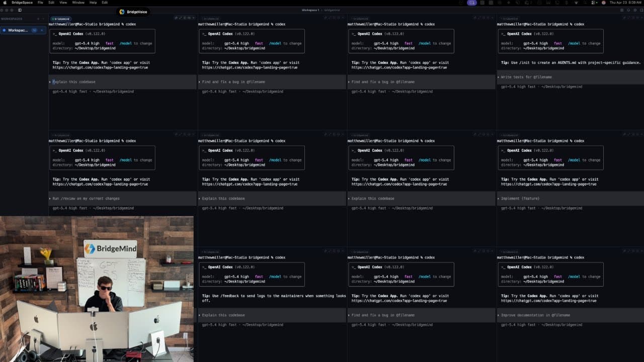Open the Apple menu
The height and width of the screenshot is (362, 644).
click(x=5, y=3)
